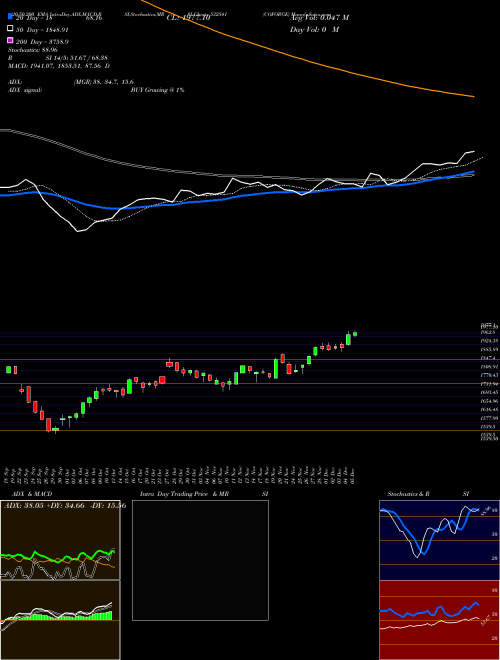Click the 'Intra Day Trading Price & MRSI' title

point(204,494)
